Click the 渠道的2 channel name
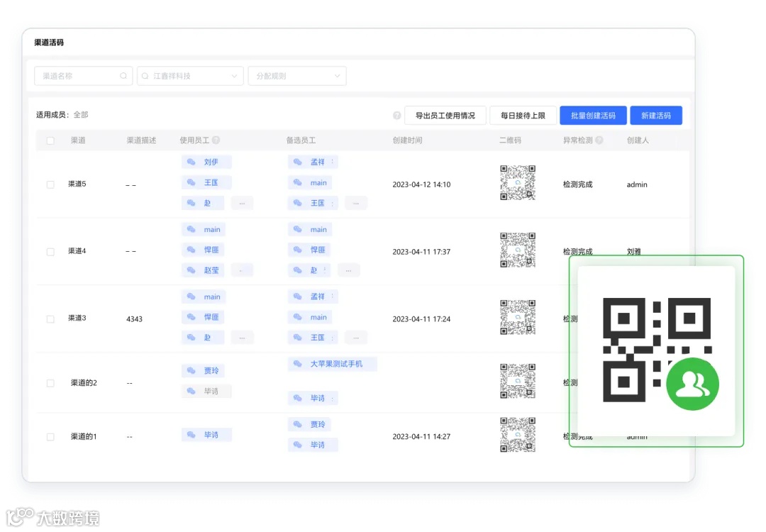 pyautogui.click(x=84, y=382)
